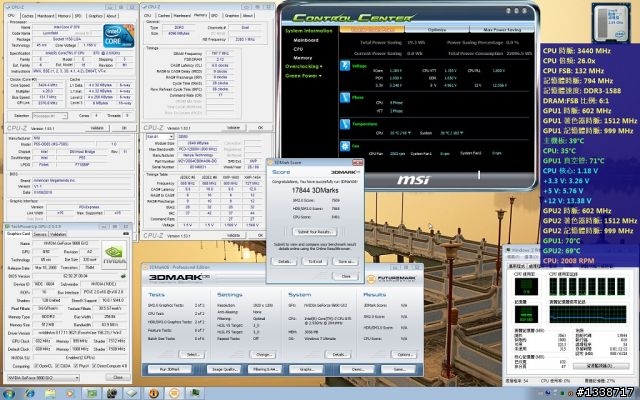Click the Fan icon in MSI Control Center
The height and width of the screenshot is (400, 640).
[345, 146]
